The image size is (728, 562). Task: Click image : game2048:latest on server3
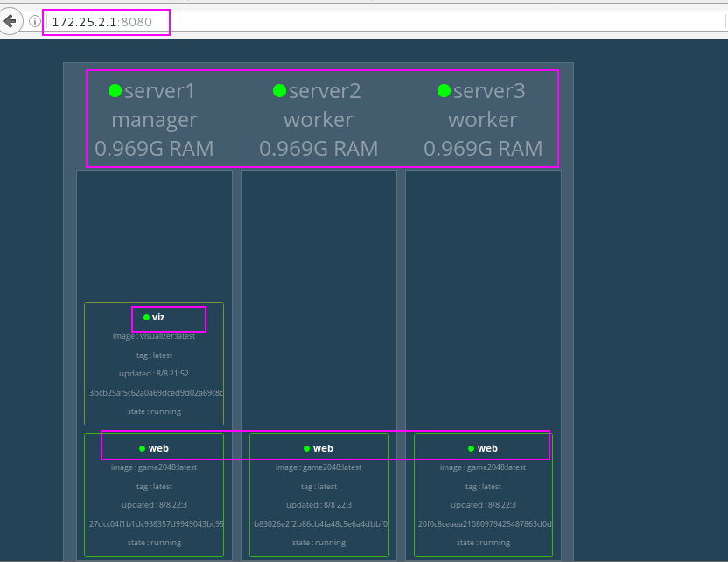(x=482, y=467)
